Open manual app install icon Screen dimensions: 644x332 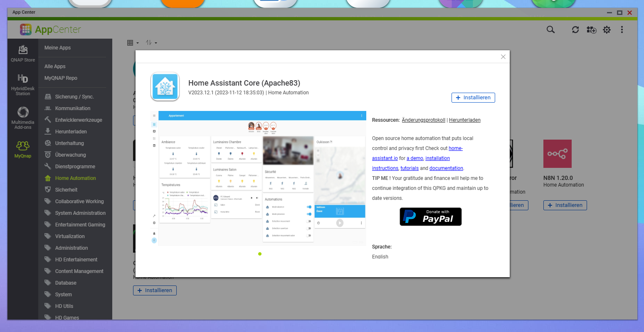point(591,30)
